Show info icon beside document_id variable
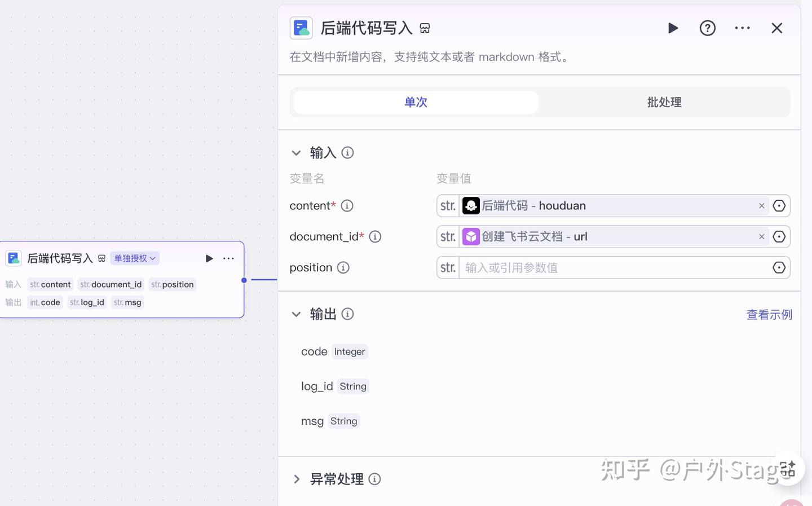The image size is (812, 506). [x=375, y=237]
